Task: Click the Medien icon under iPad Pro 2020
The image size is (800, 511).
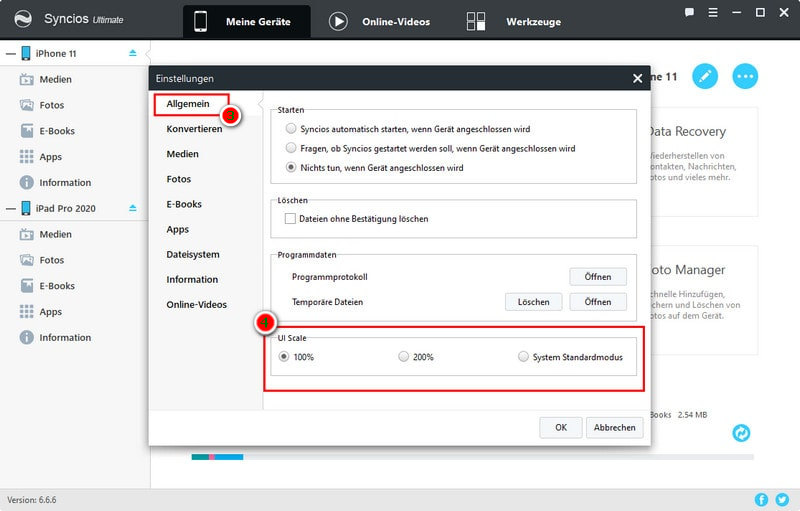Action: coord(27,234)
